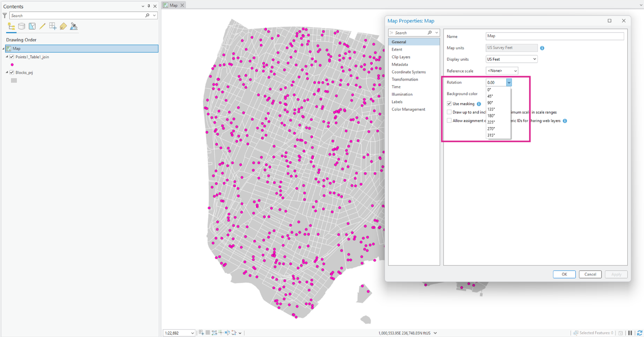Enable Allow assignment of unique numeric IDs
The image size is (644, 337).
pyautogui.click(x=449, y=121)
